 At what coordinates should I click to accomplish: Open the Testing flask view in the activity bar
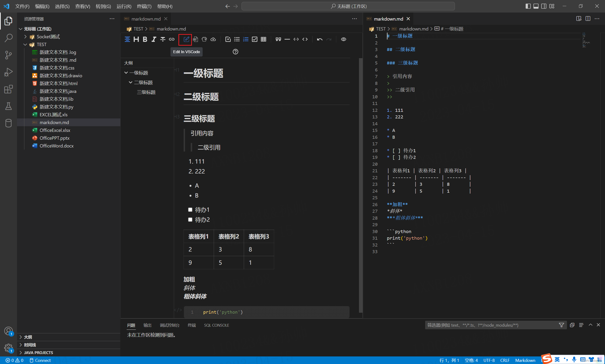(8, 106)
